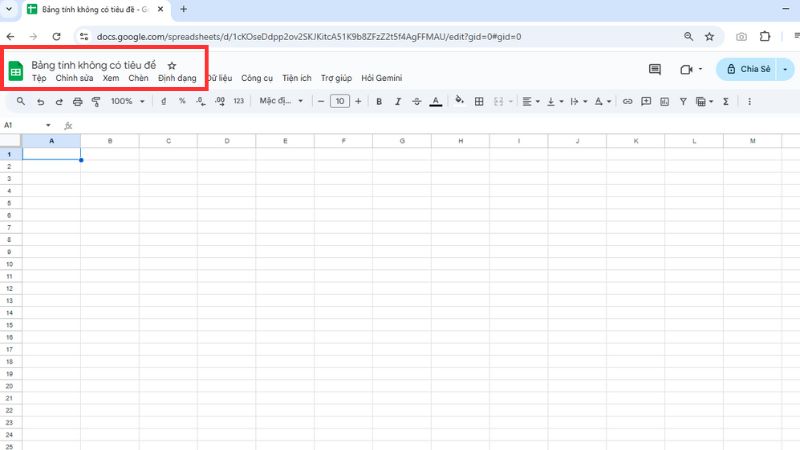Click the "Chia Sẻ" share button

pyautogui.click(x=749, y=69)
